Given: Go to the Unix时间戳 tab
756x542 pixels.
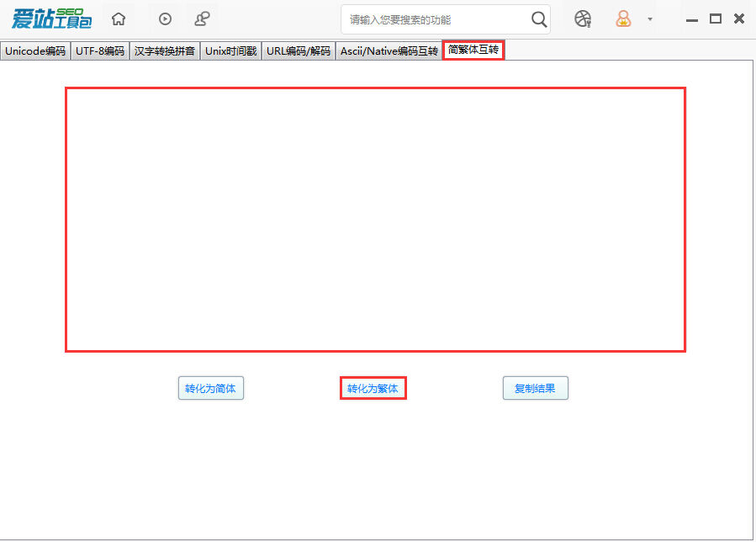Looking at the screenshot, I should click(x=231, y=51).
